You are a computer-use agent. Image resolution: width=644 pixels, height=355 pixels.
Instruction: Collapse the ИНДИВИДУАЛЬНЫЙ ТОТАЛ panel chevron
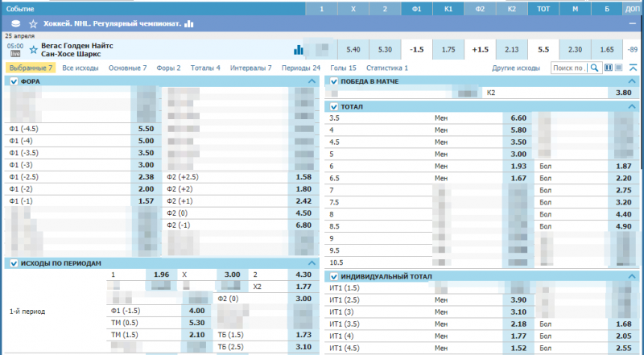click(633, 277)
